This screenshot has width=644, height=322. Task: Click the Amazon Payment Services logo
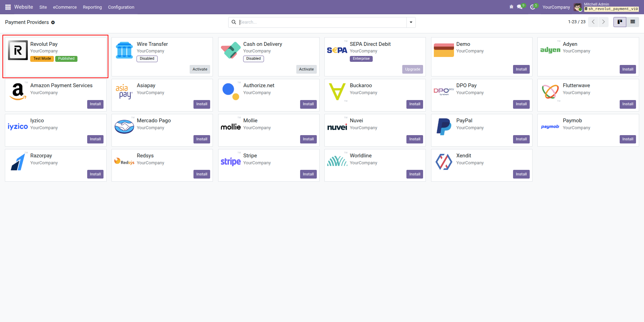click(18, 92)
